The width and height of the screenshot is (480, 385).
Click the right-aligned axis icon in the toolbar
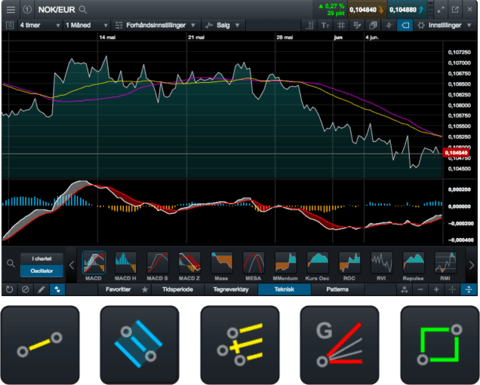[310, 25]
